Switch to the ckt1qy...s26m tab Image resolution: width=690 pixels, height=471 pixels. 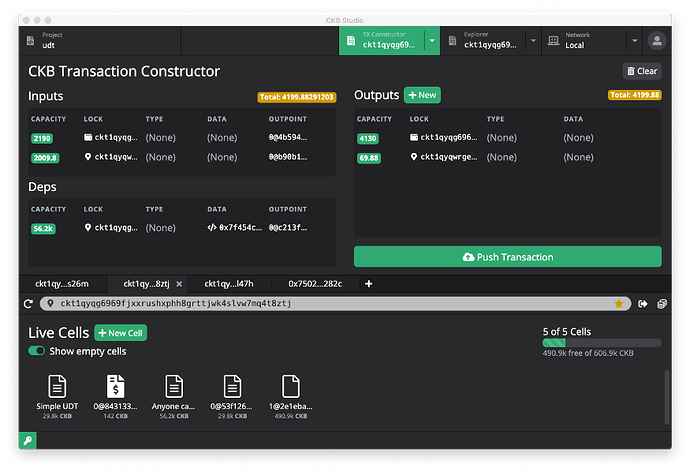[x=63, y=284]
